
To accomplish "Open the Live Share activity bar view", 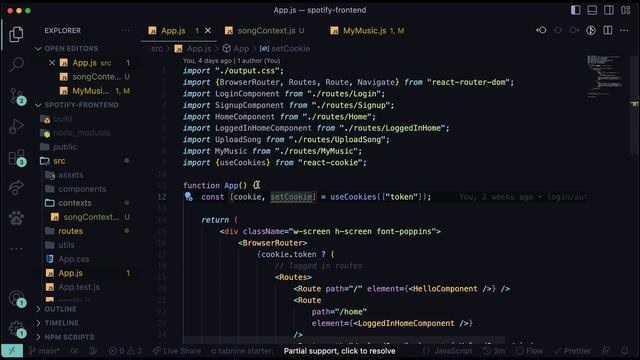I will pyautogui.click(x=16, y=187).
